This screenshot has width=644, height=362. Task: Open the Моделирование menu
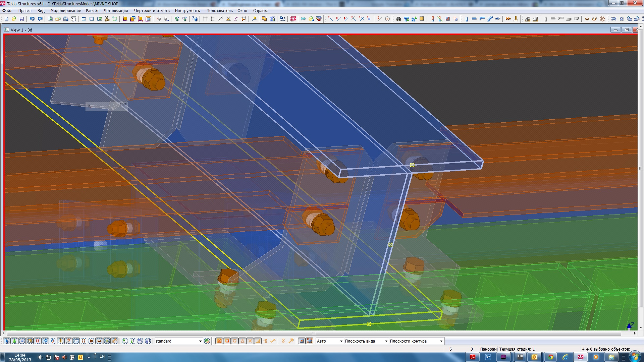(x=66, y=10)
